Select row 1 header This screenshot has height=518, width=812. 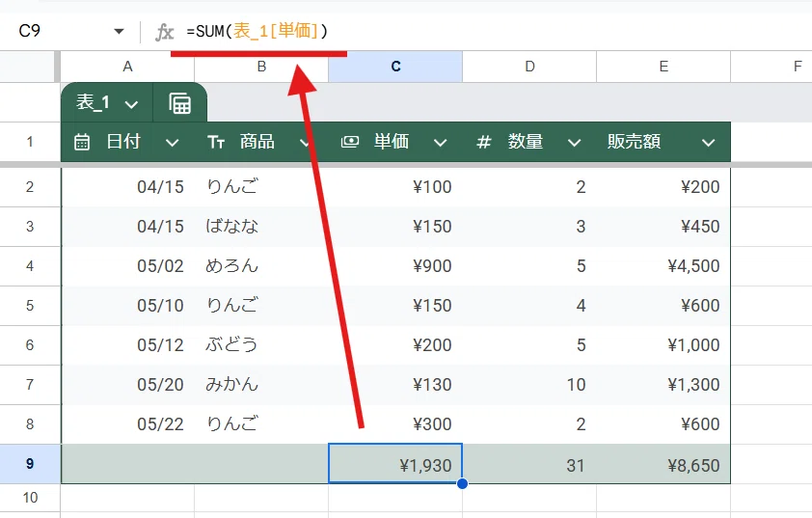tap(30, 142)
